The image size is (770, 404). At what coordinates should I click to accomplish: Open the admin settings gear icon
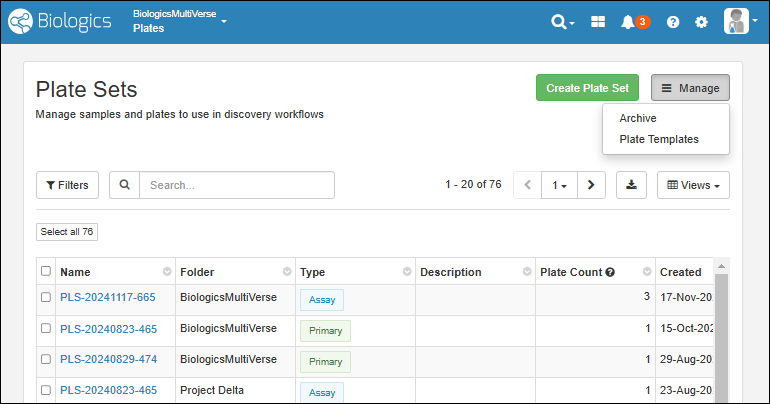[701, 22]
